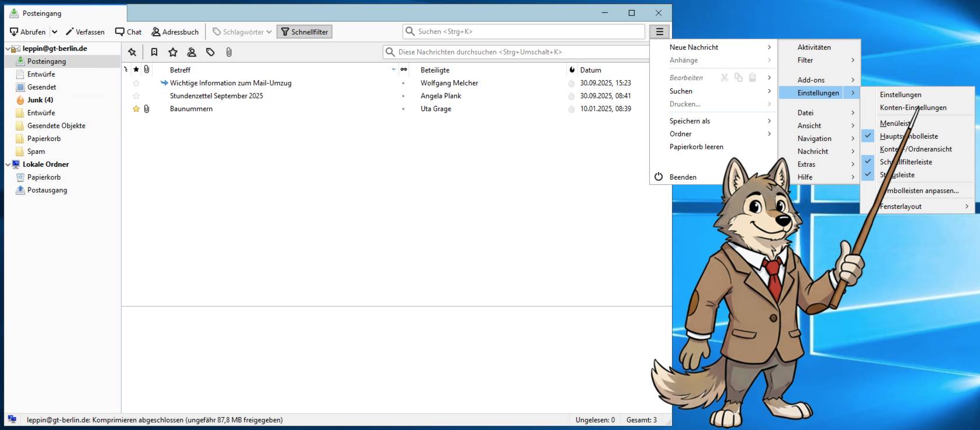Open the dropdown arrow next to Abrufen

[x=54, y=32]
